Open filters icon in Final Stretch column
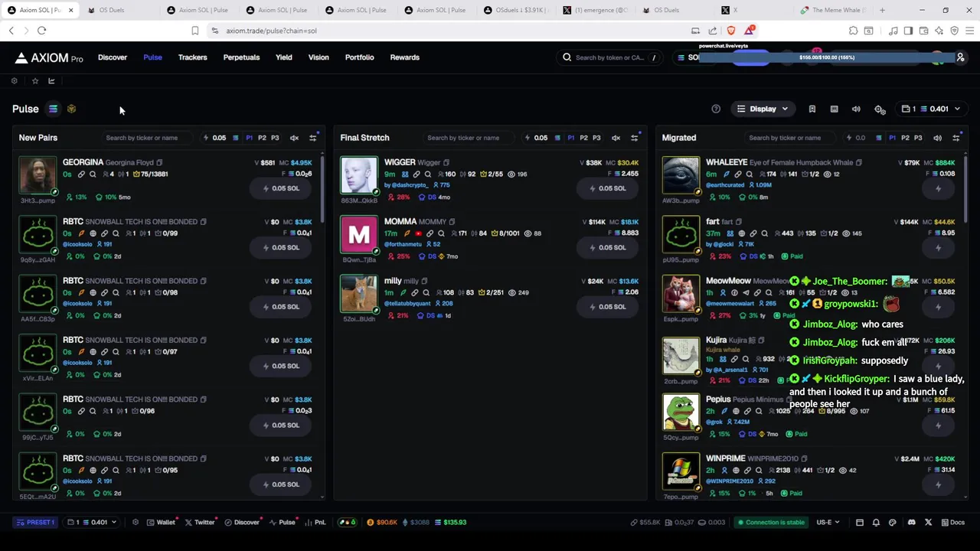 (635, 138)
